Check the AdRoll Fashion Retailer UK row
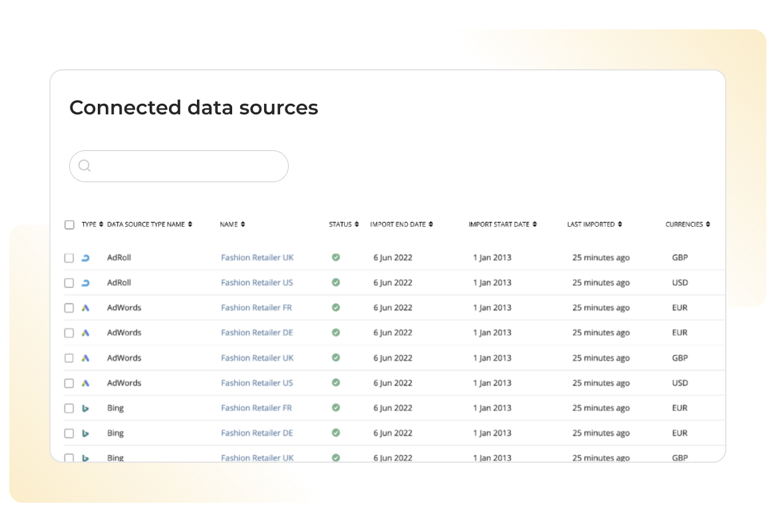Screen dimensions: 777x532 (x=69, y=258)
